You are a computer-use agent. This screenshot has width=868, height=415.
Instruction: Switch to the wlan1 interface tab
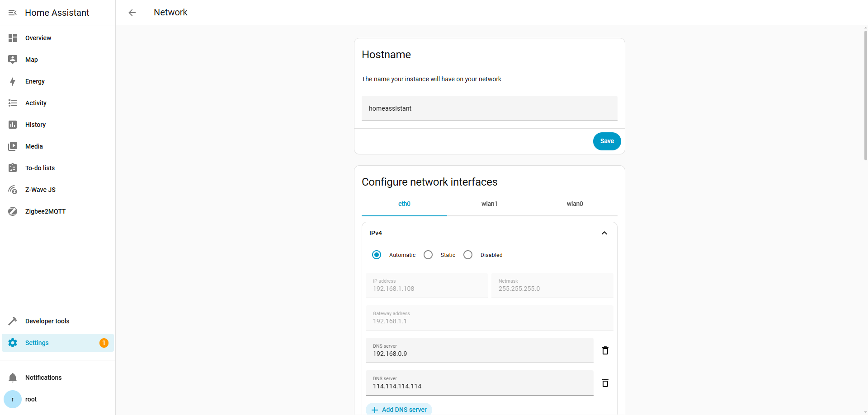(x=489, y=204)
